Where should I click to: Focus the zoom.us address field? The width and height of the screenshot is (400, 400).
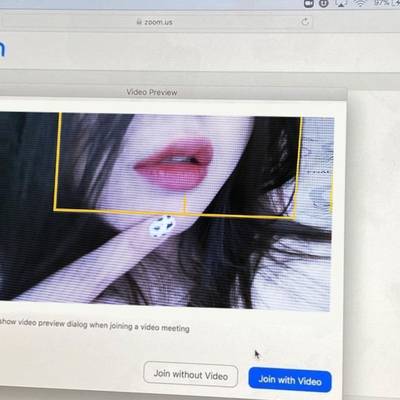(x=157, y=22)
